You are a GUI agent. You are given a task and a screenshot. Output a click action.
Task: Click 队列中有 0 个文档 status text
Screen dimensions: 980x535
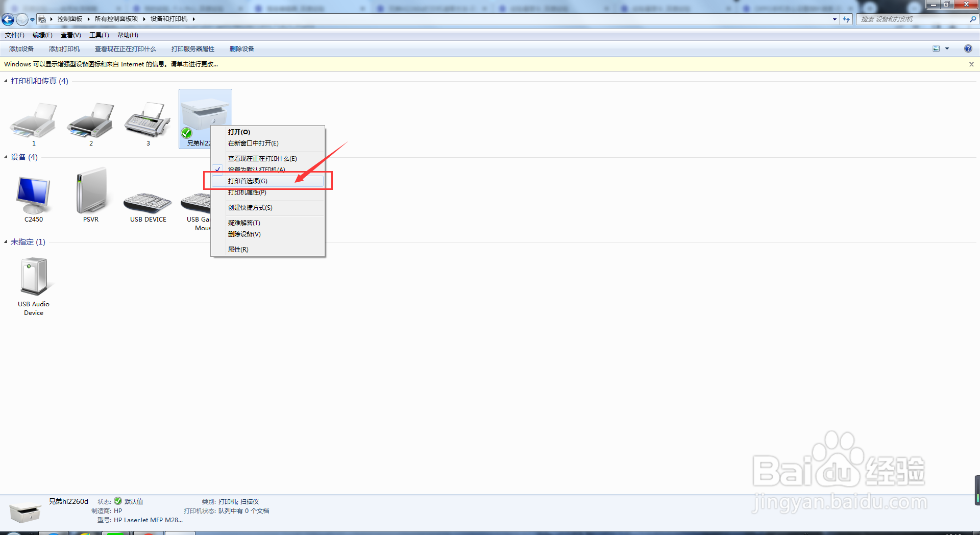pyautogui.click(x=243, y=511)
